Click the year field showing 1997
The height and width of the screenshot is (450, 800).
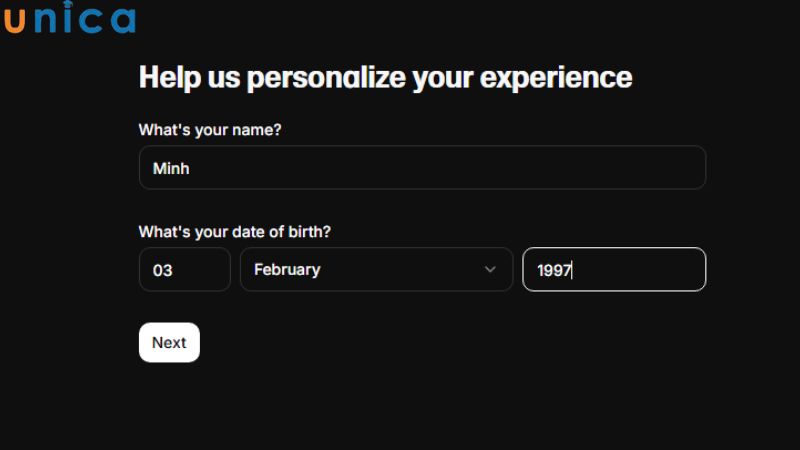tap(614, 270)
